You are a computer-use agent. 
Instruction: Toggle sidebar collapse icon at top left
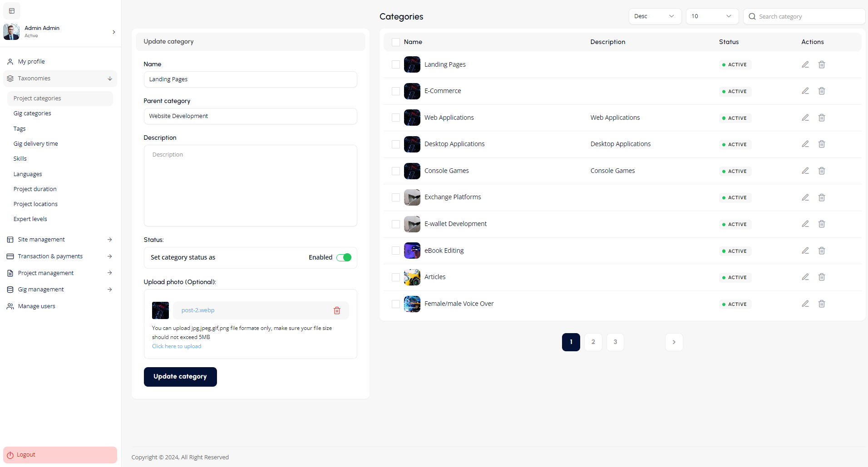(12, 11)
